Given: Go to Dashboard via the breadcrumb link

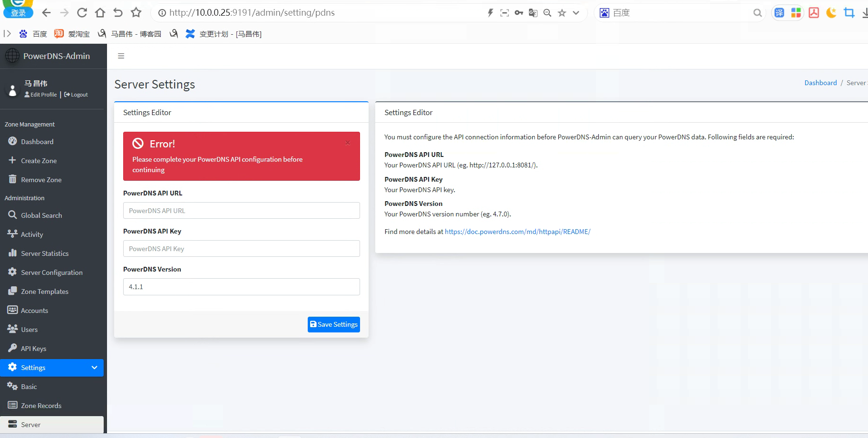Looking at the screenshot, I should (820, 83).
